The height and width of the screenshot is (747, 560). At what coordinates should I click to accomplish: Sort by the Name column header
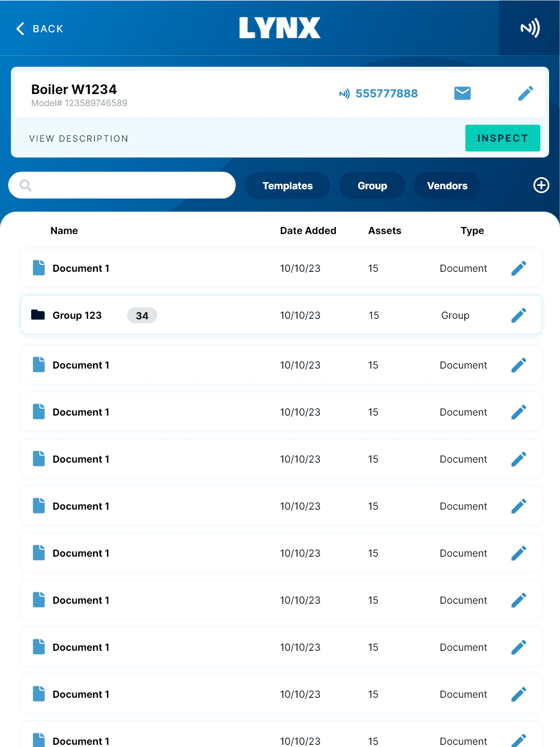64,231
